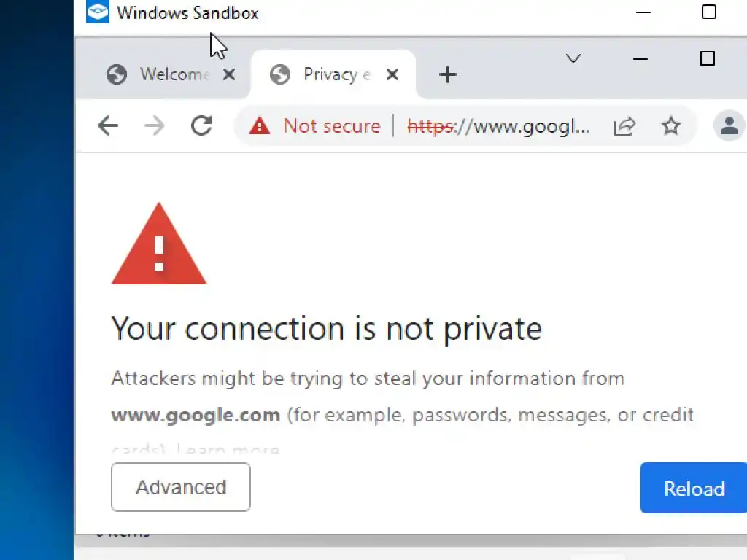Bookmark this page with the star icon
The height and width of the screenshot is (560, 747).
point(671,126)
